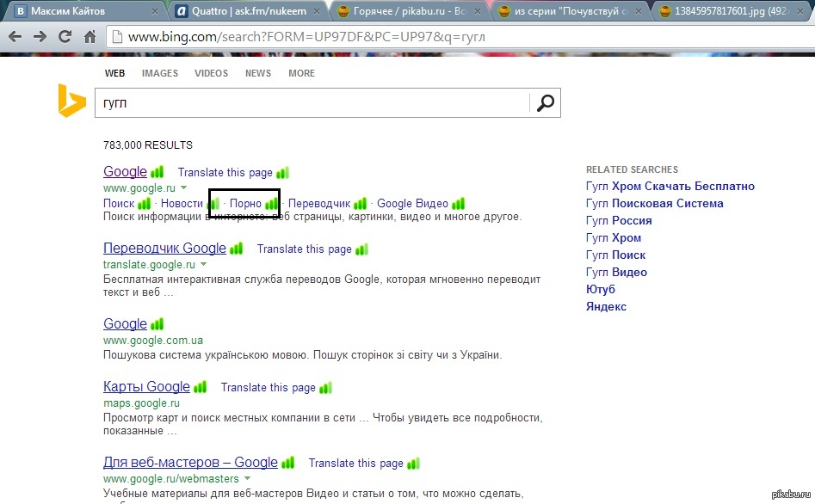Open the NEWS search tab
Image resolution: width=815 pixels, height=504 pixels.
(257, 73)
